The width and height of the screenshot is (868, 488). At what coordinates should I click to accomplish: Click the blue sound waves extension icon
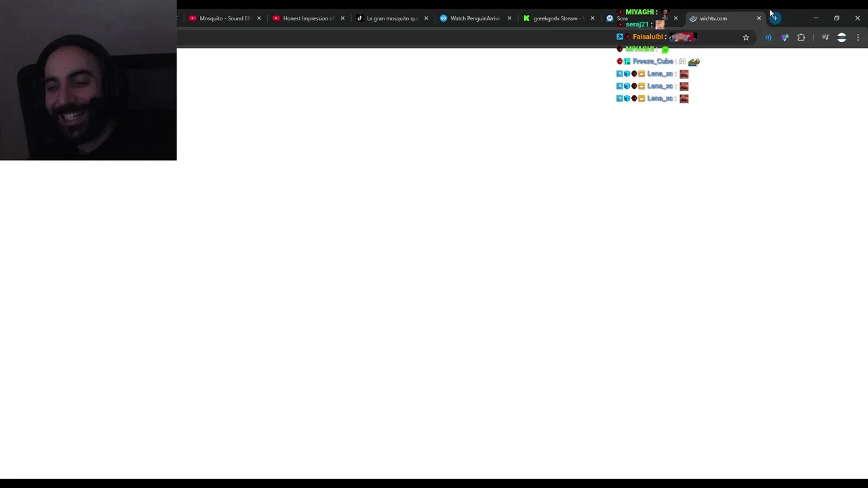(768, 37)
